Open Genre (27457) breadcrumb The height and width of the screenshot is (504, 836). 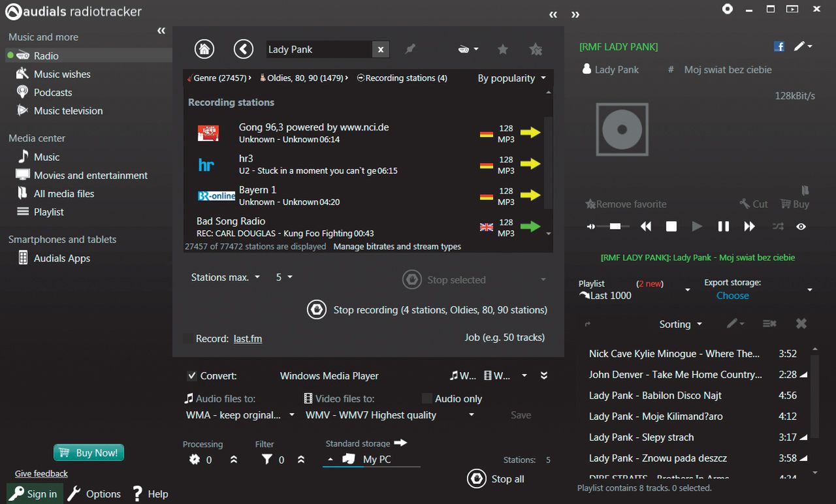point(220,78)
